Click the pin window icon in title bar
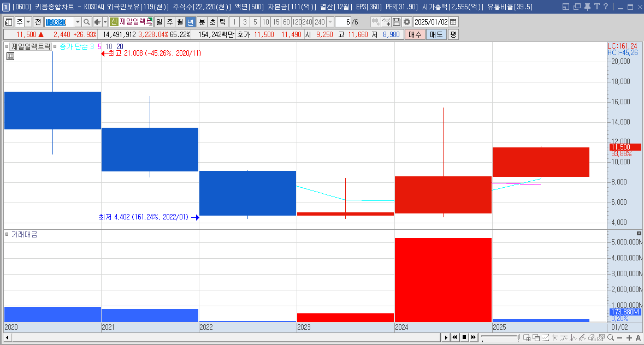The height and width of the screenshot is (345, 644). 587,7
